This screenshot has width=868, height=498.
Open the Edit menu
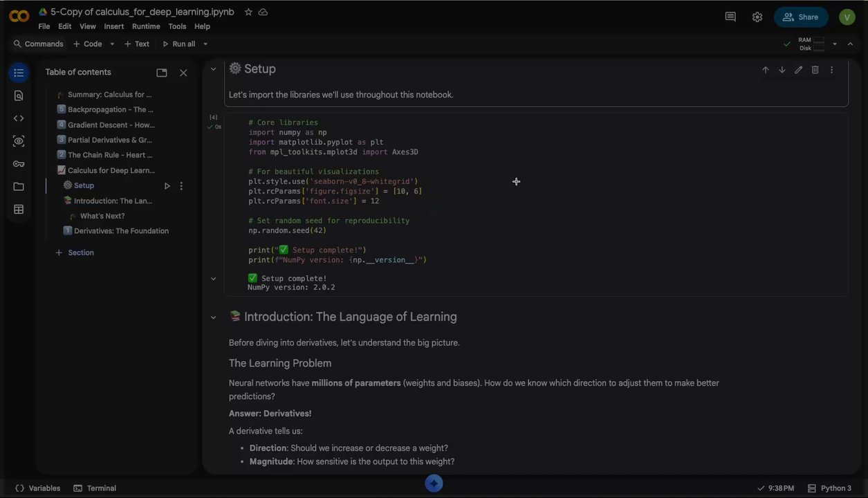(65, 26)
